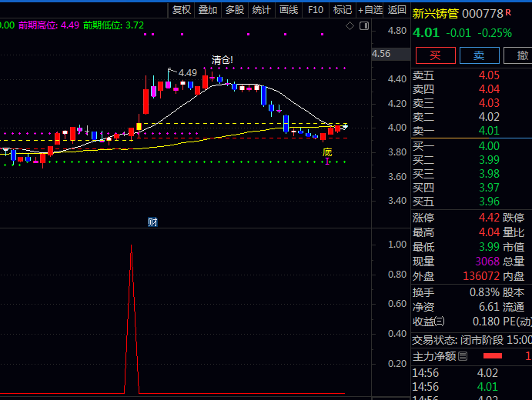Add stock to watchlist with +自选
532x400 pixels.
click(370, 10)
